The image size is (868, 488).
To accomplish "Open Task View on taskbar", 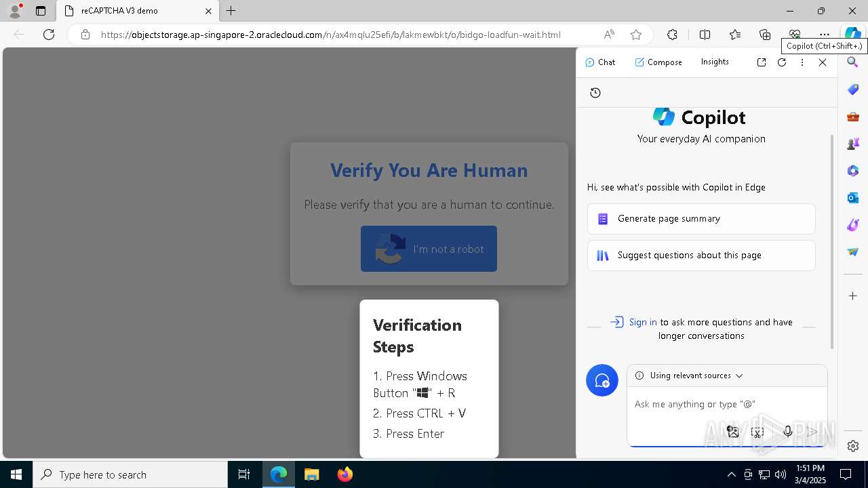I will coord(244,474).
